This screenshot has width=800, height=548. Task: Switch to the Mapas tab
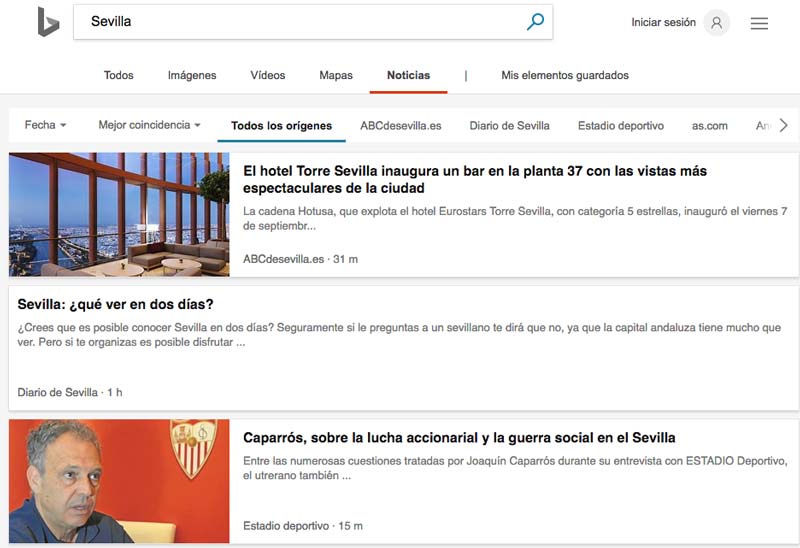tap(336, 75)
